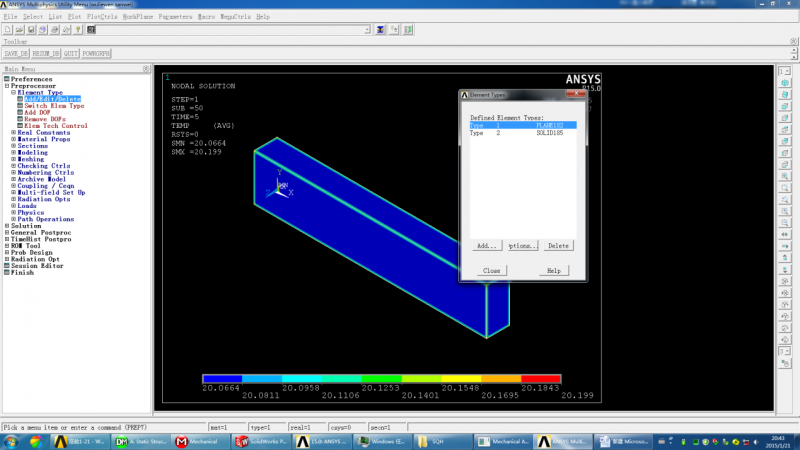Click Close in the Element Types dialog
The width and height of the screenshot is (800, 450).
(x=492, y=271)
